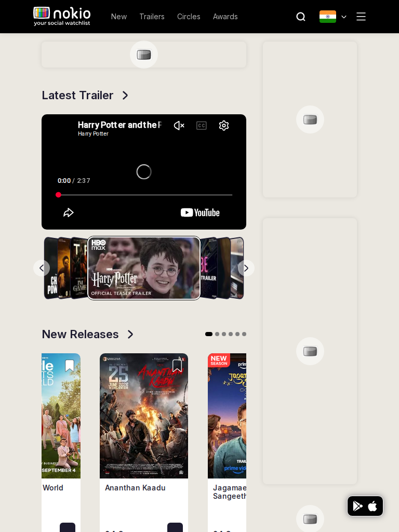399x532 pixels.
Task: Open the New Releases section heading
Action: pyautogui.click(x=80, y=334)
